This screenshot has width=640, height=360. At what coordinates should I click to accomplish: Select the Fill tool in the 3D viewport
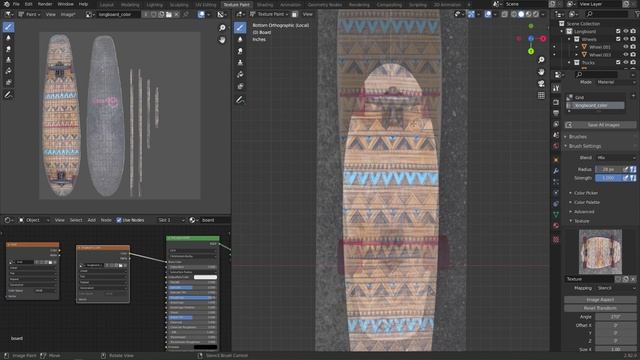tap(240, 75)
